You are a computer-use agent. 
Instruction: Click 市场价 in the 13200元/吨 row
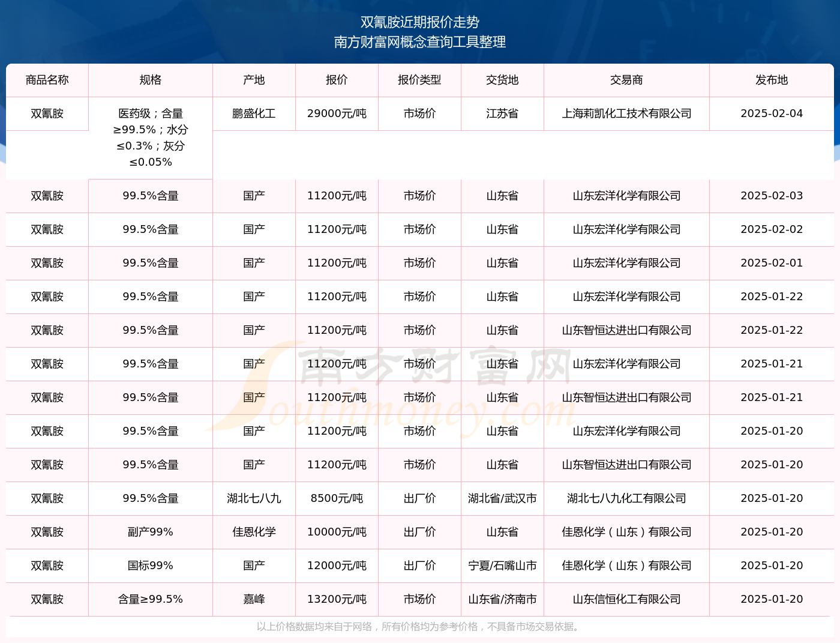[419, 599]
